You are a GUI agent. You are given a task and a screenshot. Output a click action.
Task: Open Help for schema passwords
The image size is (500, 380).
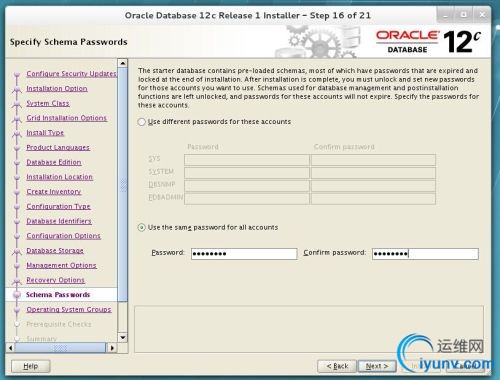click(x=31, y=366)
